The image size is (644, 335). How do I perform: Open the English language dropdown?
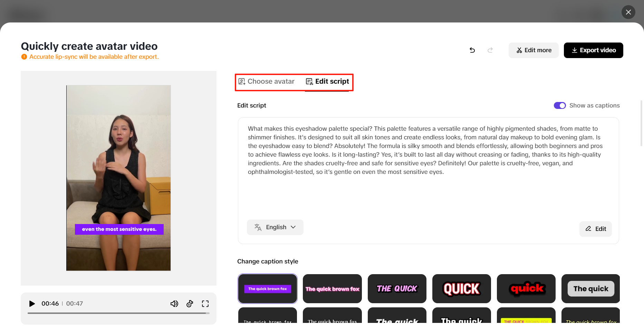coord(275,227)
